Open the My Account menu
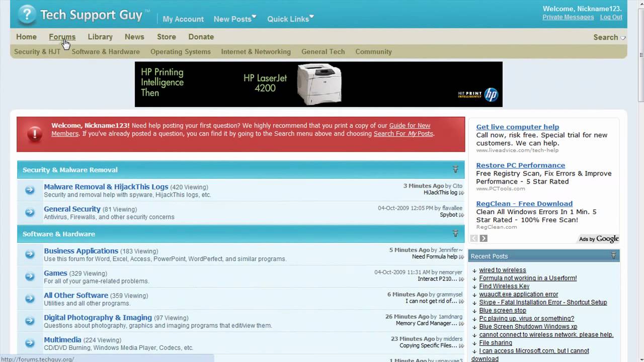 [183, 19]
